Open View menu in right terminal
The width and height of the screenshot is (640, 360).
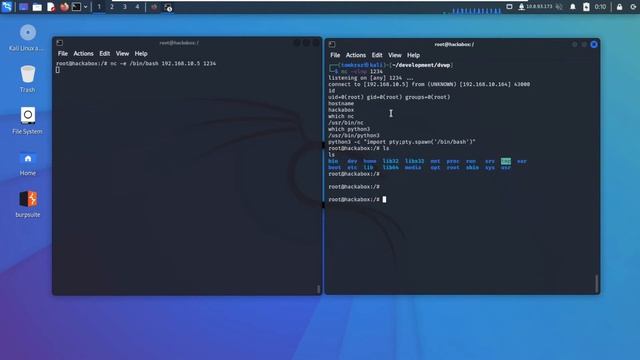pyautogui.click(x=394, y=55)
